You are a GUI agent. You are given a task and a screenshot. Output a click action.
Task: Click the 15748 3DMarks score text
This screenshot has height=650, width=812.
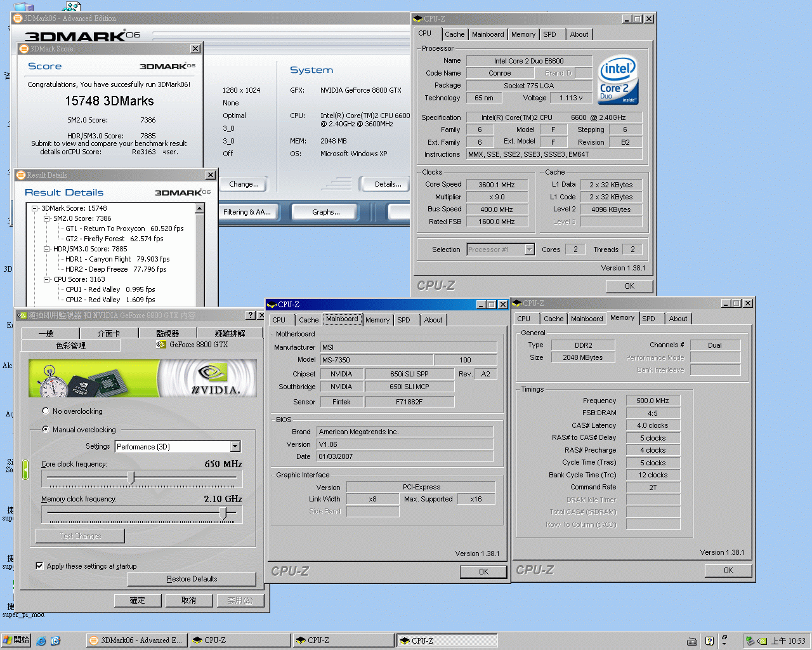(x=109, y=101)
